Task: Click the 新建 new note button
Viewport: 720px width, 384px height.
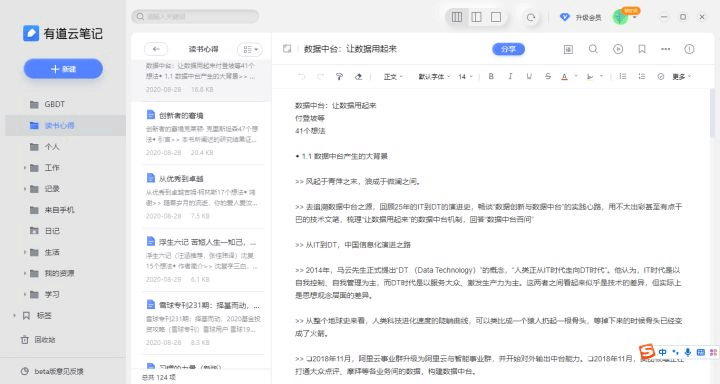Action: 63,69
